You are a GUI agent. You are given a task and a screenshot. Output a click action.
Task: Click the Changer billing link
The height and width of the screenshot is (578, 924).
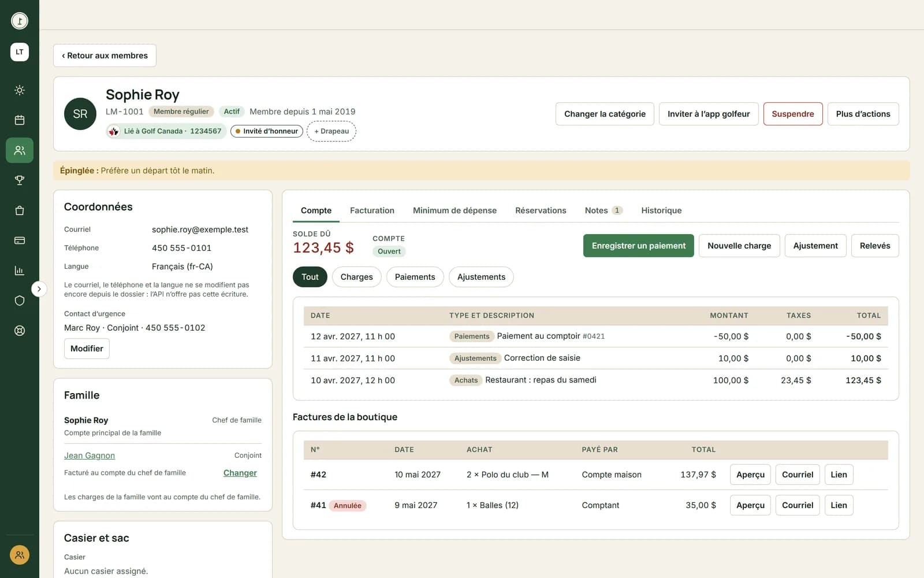[x=240, y=473]
